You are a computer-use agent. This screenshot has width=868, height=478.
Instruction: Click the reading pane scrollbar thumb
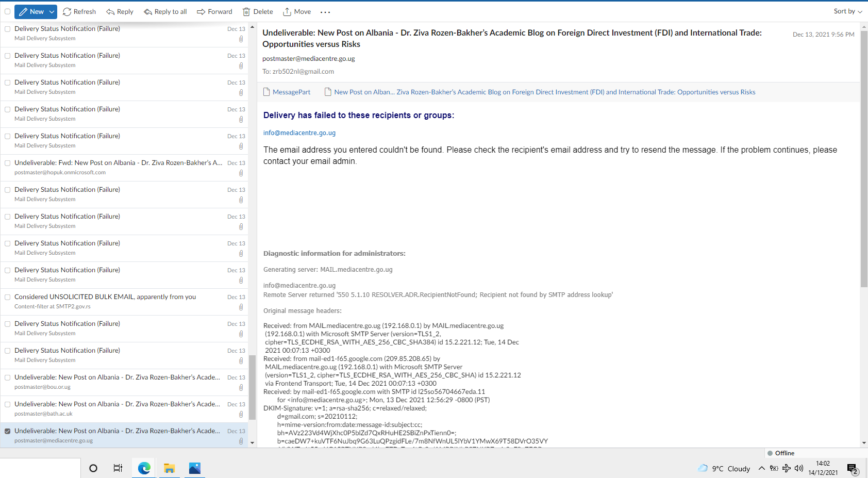pyautogui.click(x=864, y=158)
